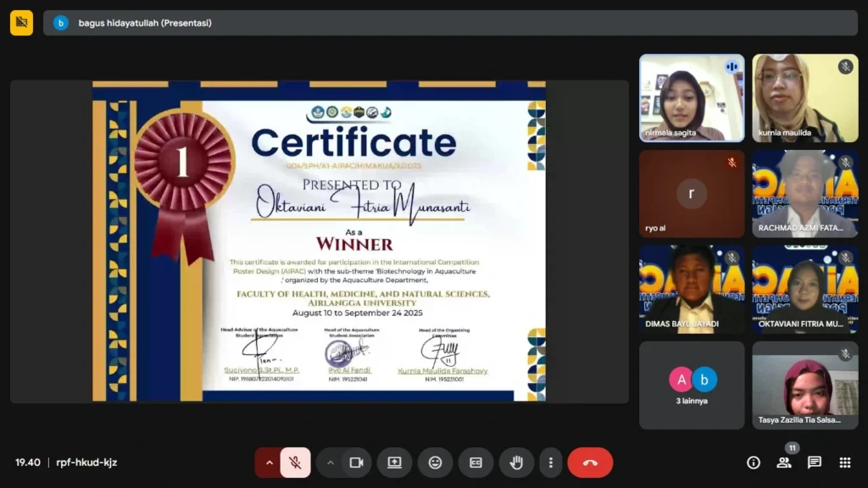Viewport: 868px width, 488px height.
Task: Leave the call with red hang-up button
Action: click(x=590, y=463)
